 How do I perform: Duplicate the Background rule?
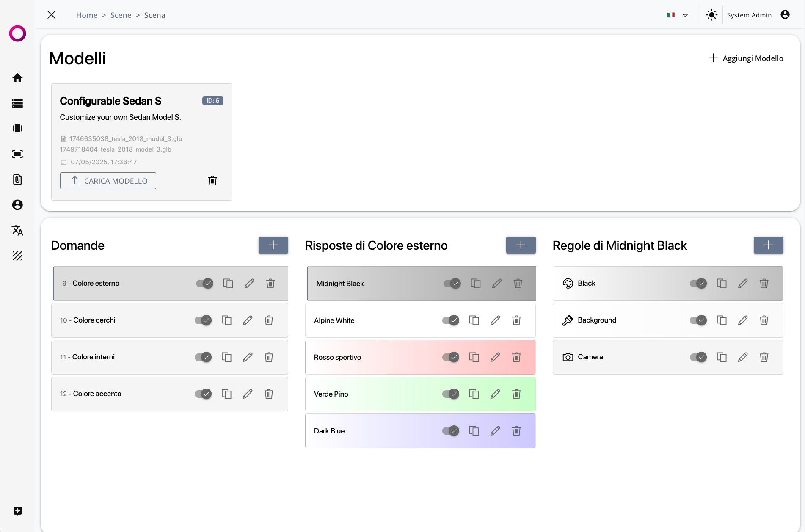722,320
